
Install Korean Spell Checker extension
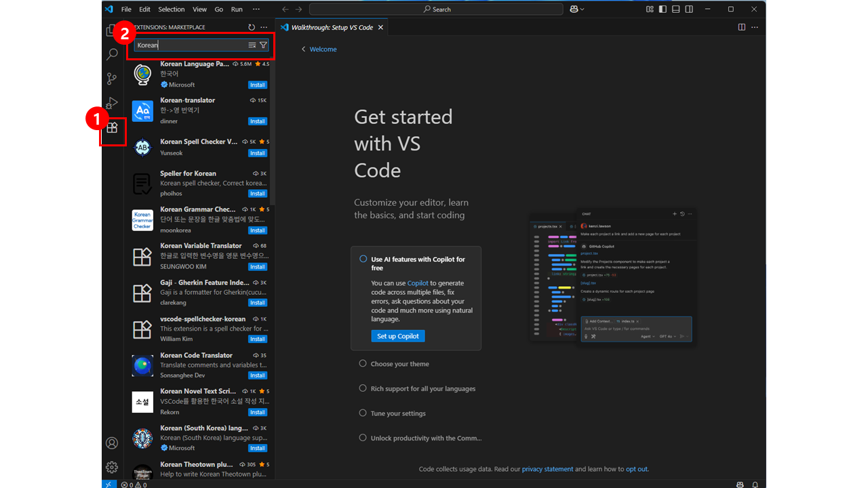258,153
